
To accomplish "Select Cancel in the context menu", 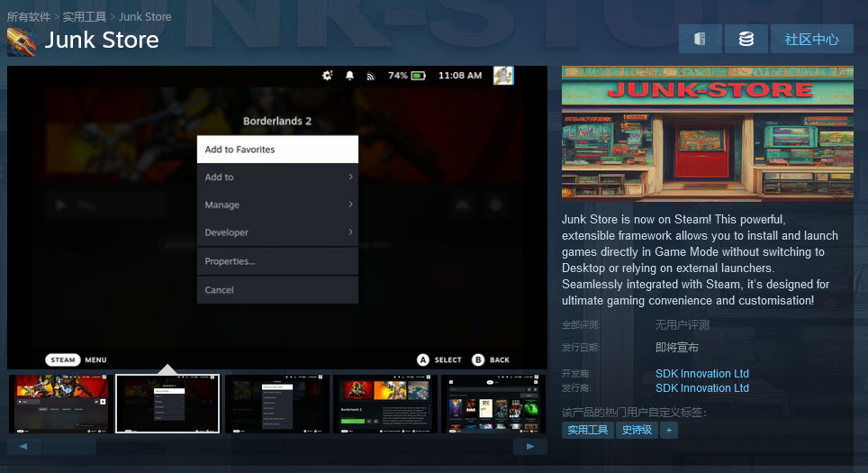I will point(277,290).
